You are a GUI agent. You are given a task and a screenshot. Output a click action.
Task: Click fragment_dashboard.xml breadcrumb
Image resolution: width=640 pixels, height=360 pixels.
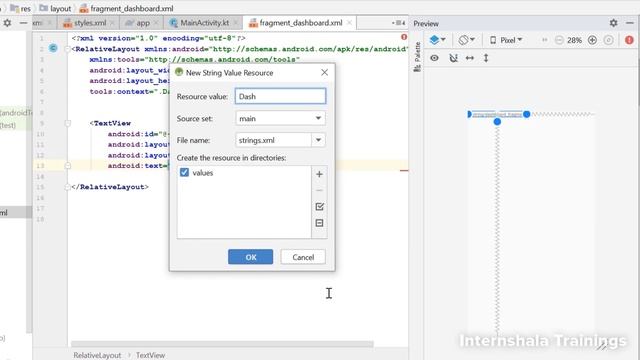127,8
